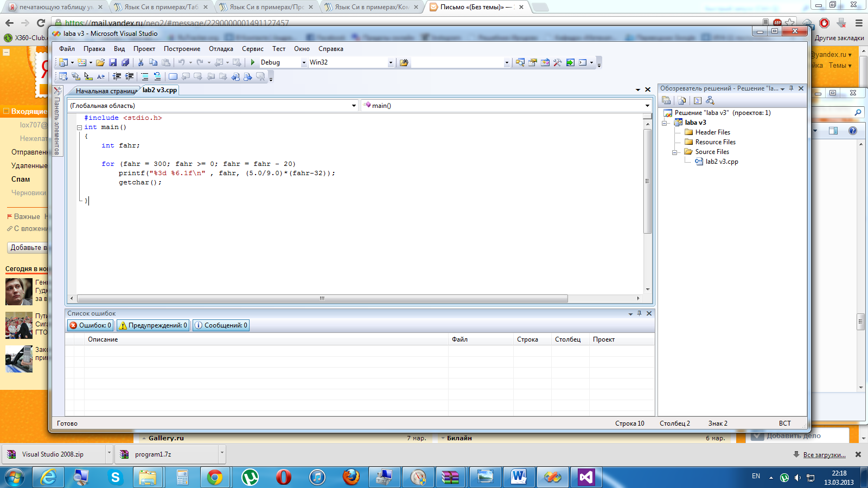Viewport: 868px width, 488px height.
Task: Switch to the Начальная страница tab
Action: tap(106, 91)
